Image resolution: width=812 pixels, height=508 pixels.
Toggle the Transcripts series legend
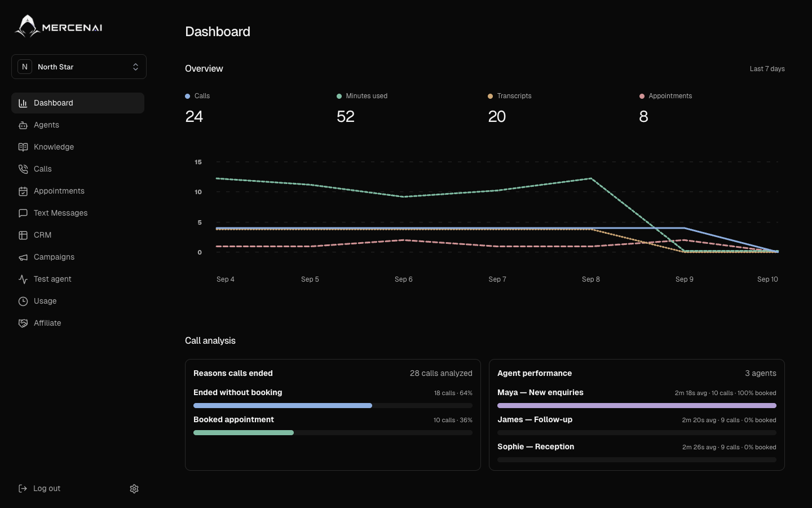coord(510,96)
